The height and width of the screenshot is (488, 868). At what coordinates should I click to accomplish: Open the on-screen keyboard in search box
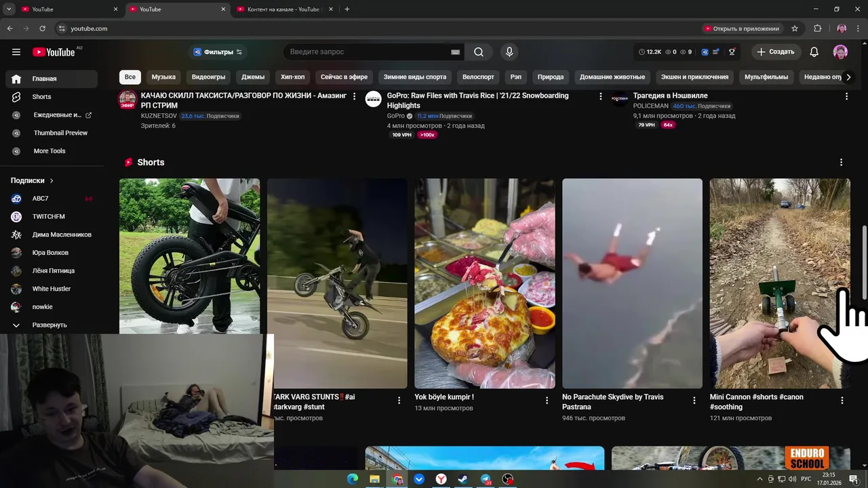point(455,52)
